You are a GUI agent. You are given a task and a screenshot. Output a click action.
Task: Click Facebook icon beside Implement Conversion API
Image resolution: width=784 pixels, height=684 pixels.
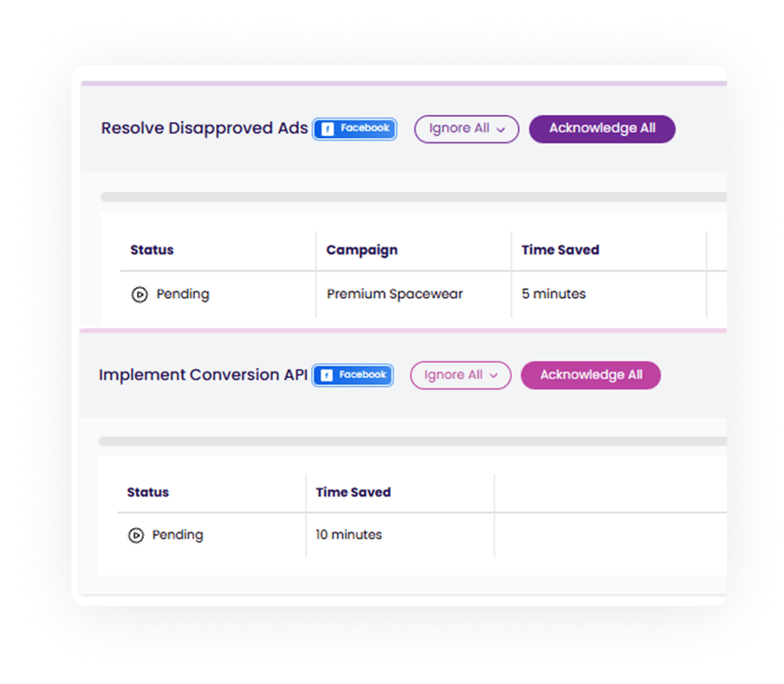(326, 375)
